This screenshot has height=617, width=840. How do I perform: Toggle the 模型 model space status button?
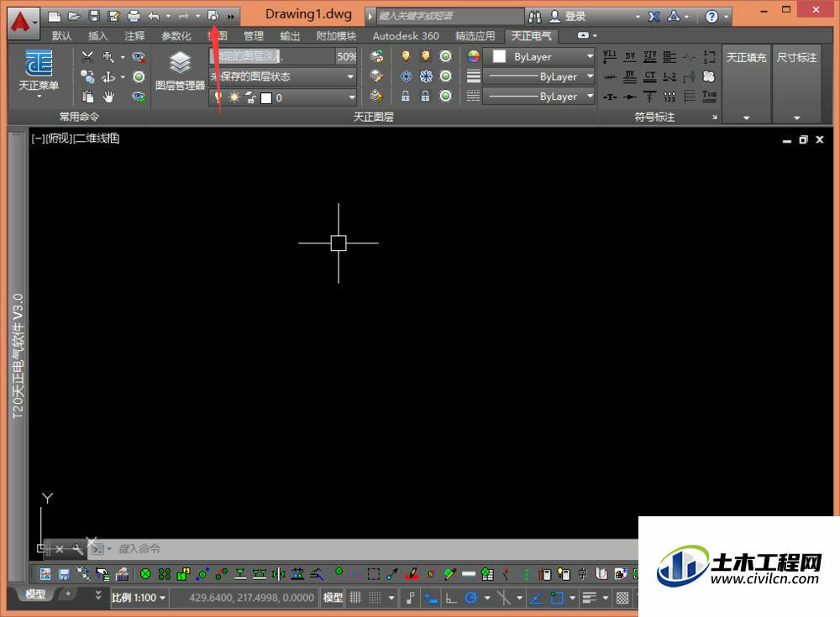[x=333, y=597]
